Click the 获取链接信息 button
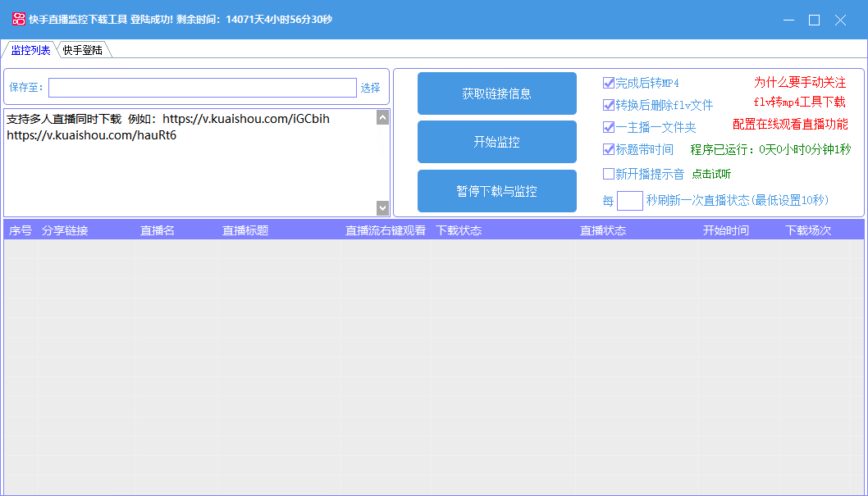The image size is (868, 496). (497, 93)
